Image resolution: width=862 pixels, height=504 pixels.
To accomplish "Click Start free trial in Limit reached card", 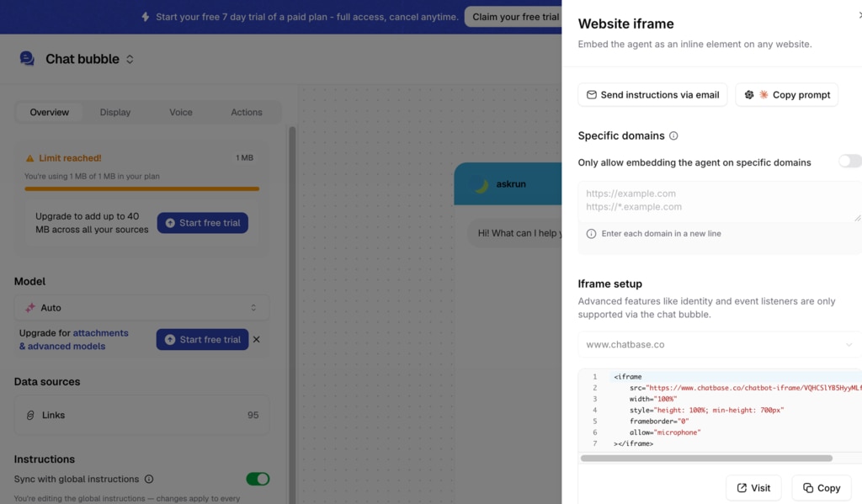I will [203, 223].
